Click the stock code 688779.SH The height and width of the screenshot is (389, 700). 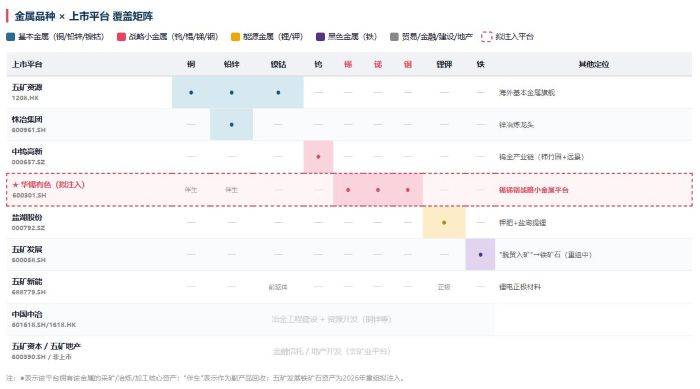coord(29,292)
